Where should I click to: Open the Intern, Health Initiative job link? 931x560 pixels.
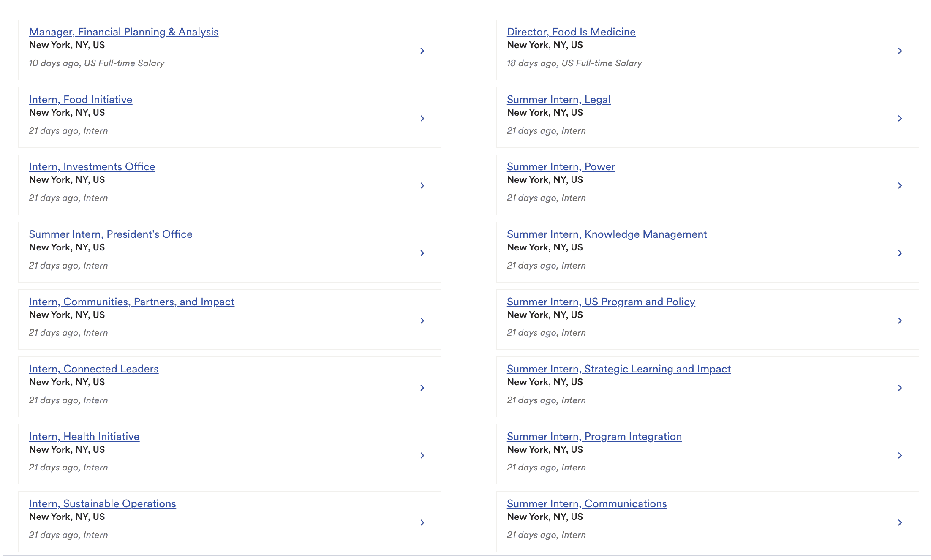(84, 436)
